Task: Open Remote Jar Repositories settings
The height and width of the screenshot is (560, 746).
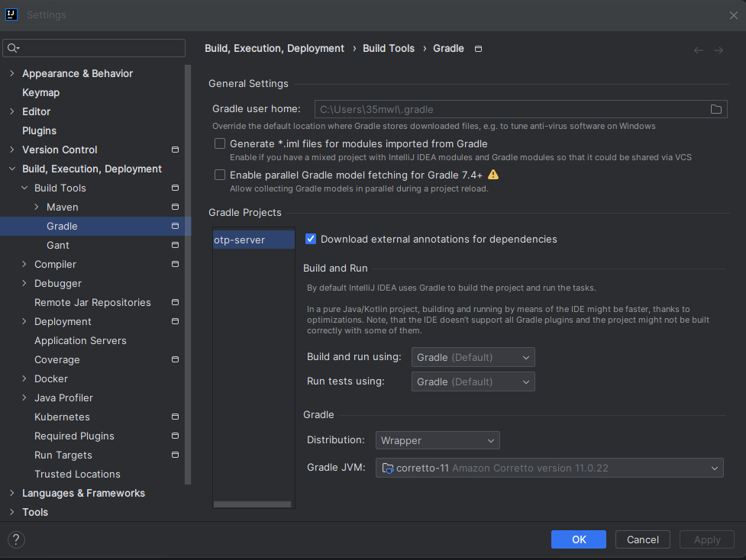Action: pyautogui.click(x=92, y=302)
